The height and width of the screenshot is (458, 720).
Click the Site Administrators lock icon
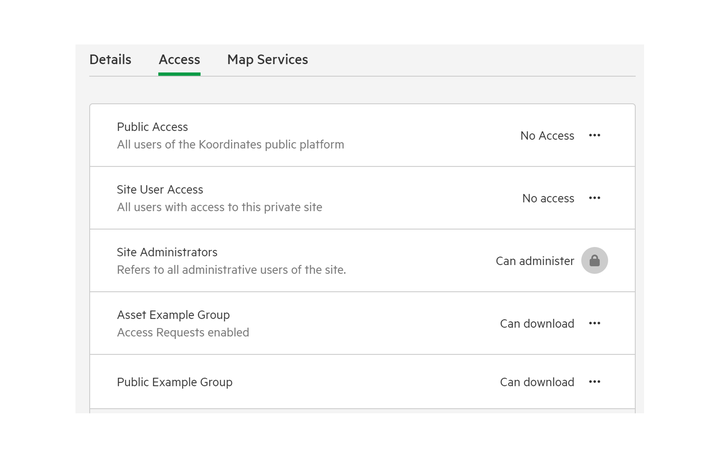[594, 260]
